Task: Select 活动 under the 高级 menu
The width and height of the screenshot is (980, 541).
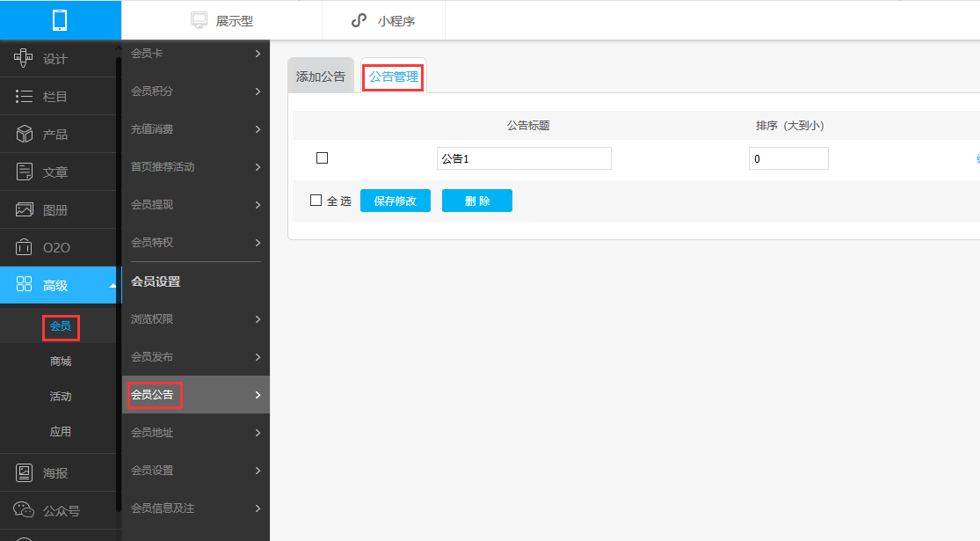Action: 61,397
